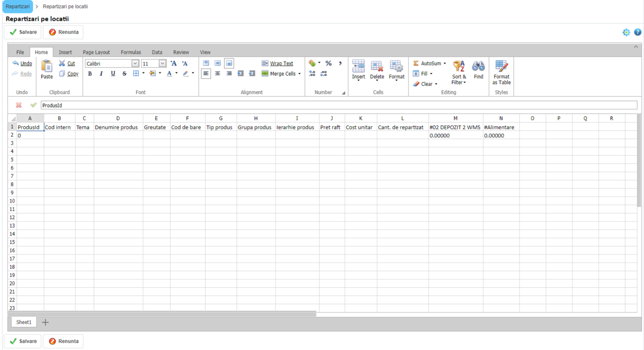Open the Calibri font name dropdown
The image size is (644, 350).
(135, 63)
